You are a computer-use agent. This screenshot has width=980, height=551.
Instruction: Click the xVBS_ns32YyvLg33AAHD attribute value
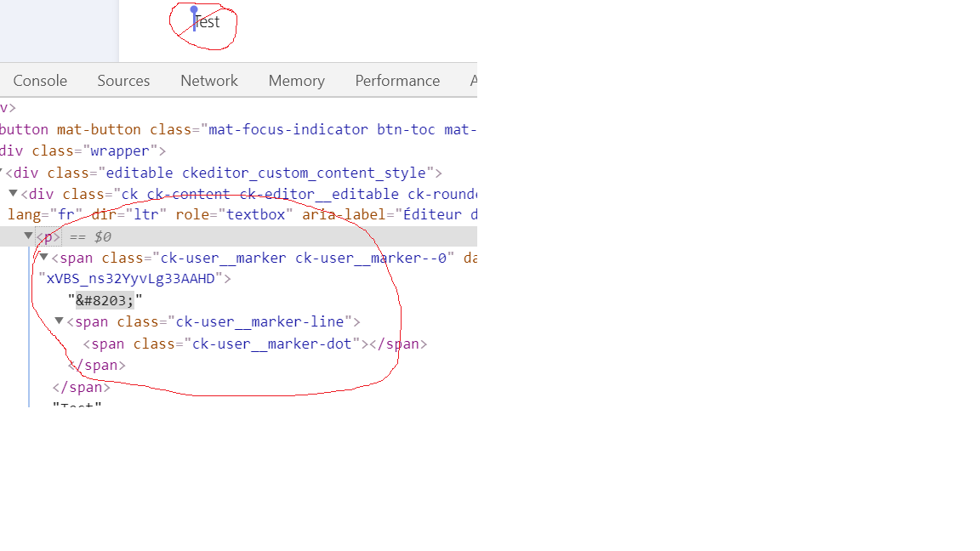pos(131,279)
